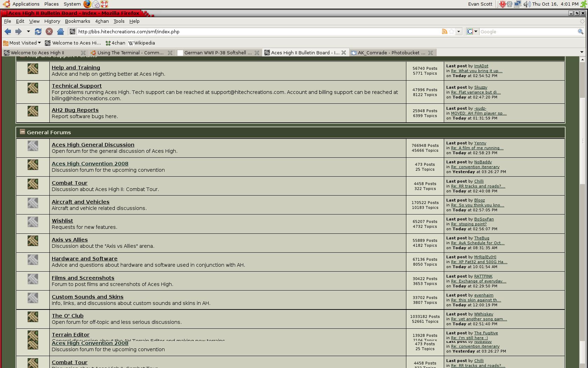Open Aces High General Discussion forum
The width and height of the screenshot is (588, 368).
pos(93,145)
